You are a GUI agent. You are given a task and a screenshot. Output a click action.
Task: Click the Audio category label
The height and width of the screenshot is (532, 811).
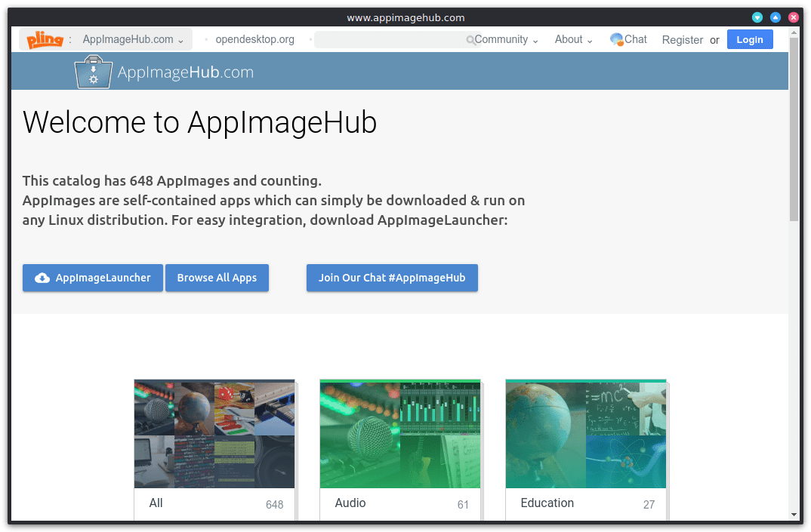(x=350, y=503)
